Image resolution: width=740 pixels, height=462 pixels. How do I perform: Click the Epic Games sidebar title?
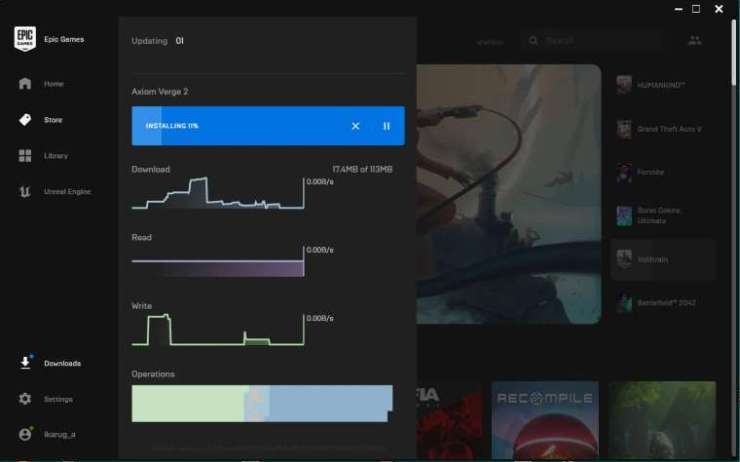pyautogui.click(x=64, y=39)
